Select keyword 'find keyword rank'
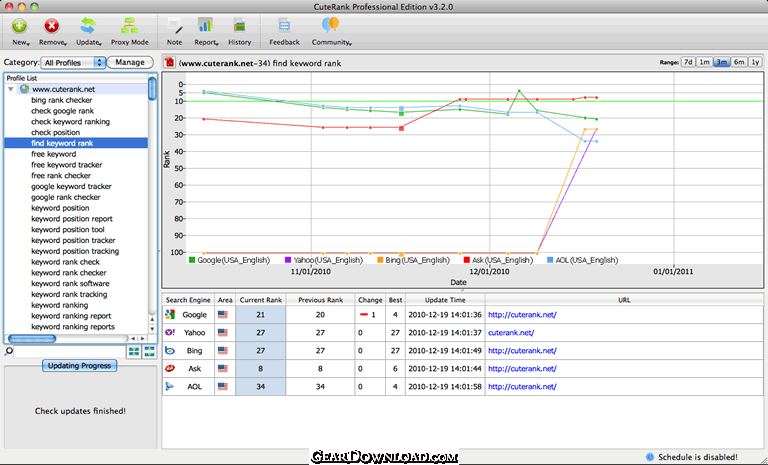The image size is (768, 465). pyautogui.click(x=62, y=143)
